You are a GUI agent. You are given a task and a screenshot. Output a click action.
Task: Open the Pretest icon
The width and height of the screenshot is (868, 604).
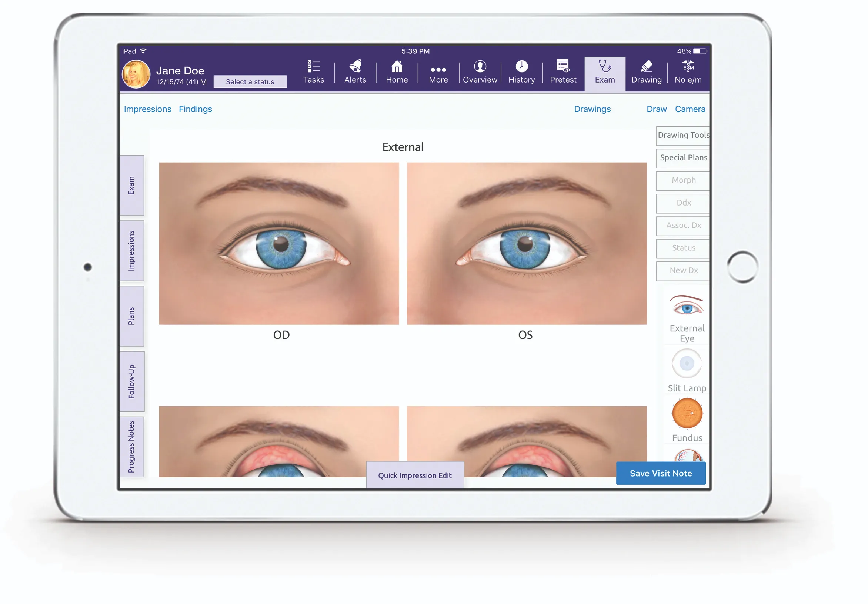pos(562,72)
